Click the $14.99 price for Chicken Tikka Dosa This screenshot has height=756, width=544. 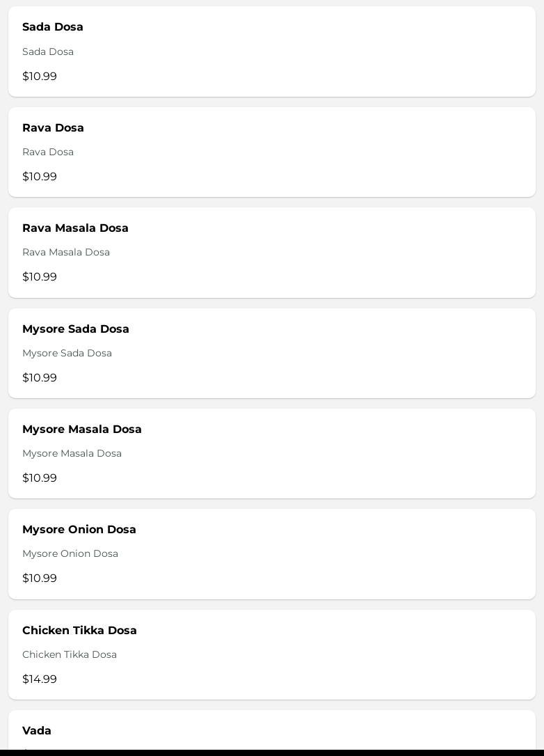point(40,679)
